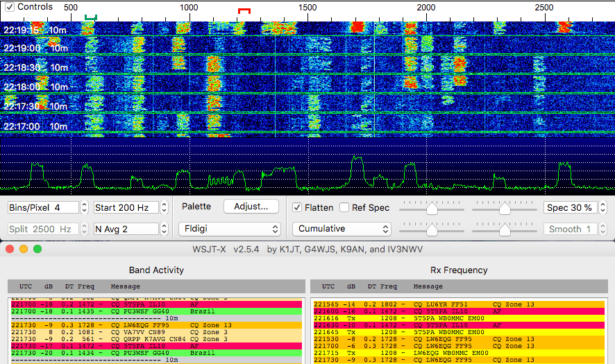Open the Cumulative spectrum mode dropdown
Screen dimensions: 615x364
click(341, 229)
